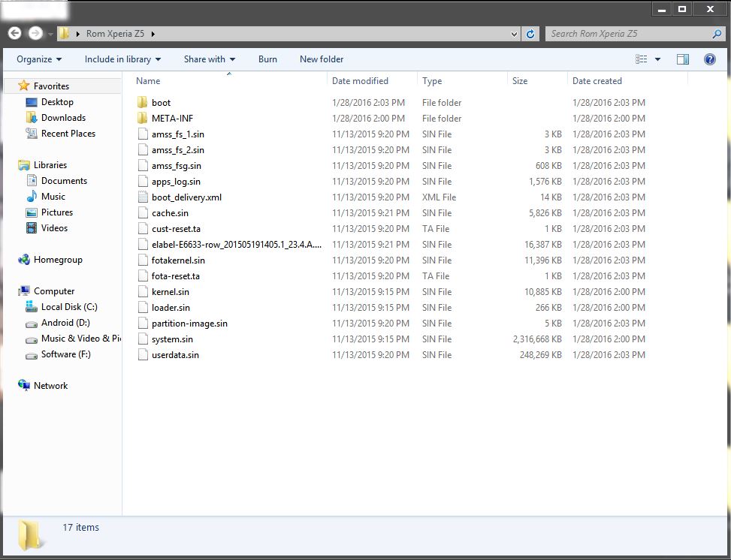The width and height of the screenshot is (731, 560).
Task: Open the Music library
Action: tap(53, 197)
